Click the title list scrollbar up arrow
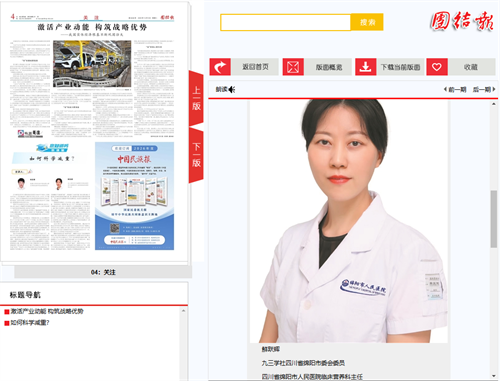The width and height of the screenshot is (500, 381). [183, 311]
